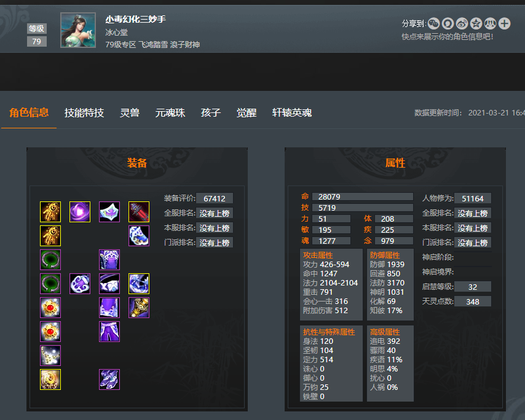Switch to 技能特技 tab
The height and width of the screenshot is (420, 525).
[84, 113]
